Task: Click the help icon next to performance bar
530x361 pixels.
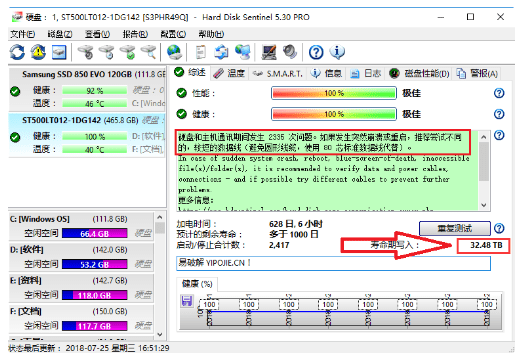Action: [499, 93]
